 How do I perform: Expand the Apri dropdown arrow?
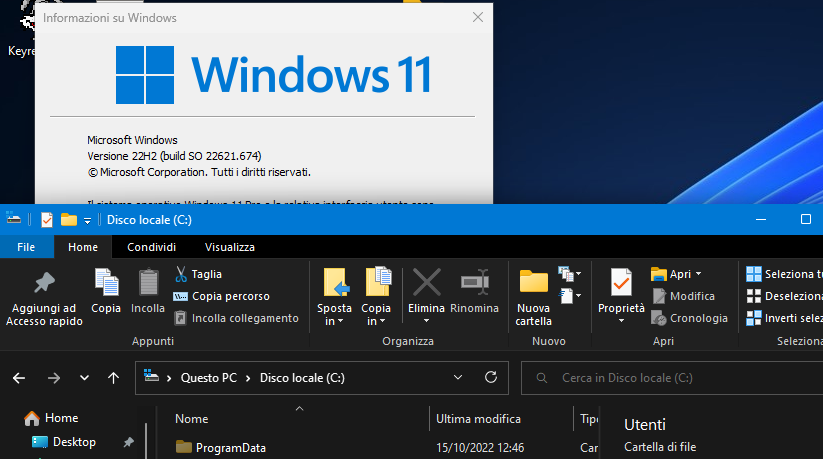click(699, 274)
